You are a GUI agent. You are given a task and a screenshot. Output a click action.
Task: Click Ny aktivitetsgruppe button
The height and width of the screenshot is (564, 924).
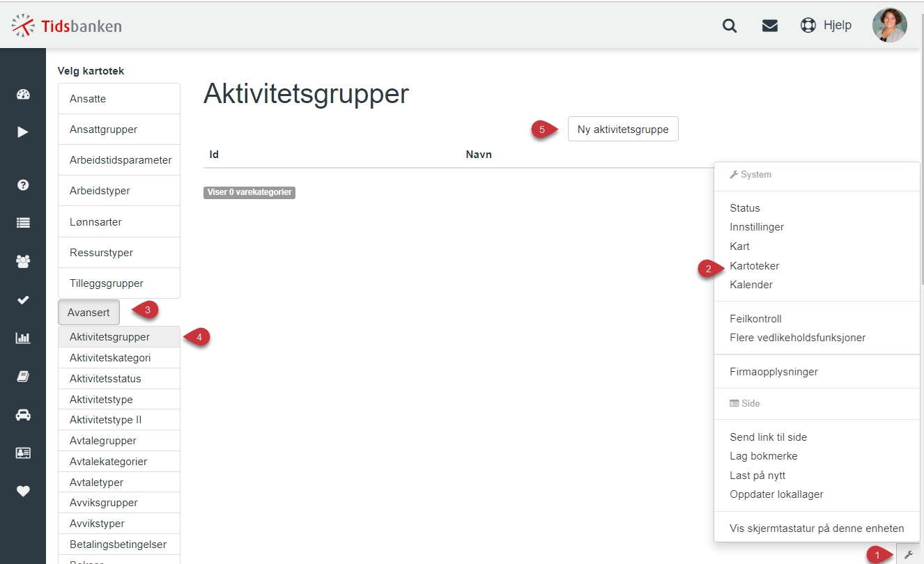coord(623,129)
